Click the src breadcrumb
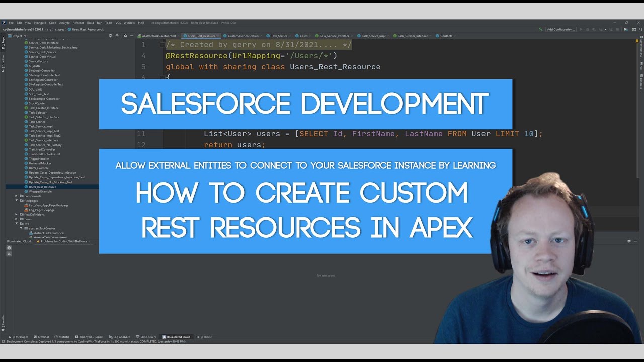Viewport: 644px width, 362px height. pos(49,29)
